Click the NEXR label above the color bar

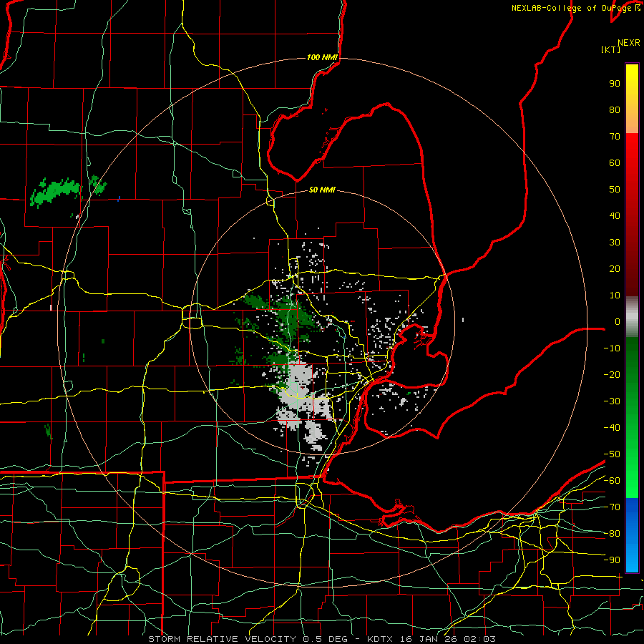pos(629,42)
